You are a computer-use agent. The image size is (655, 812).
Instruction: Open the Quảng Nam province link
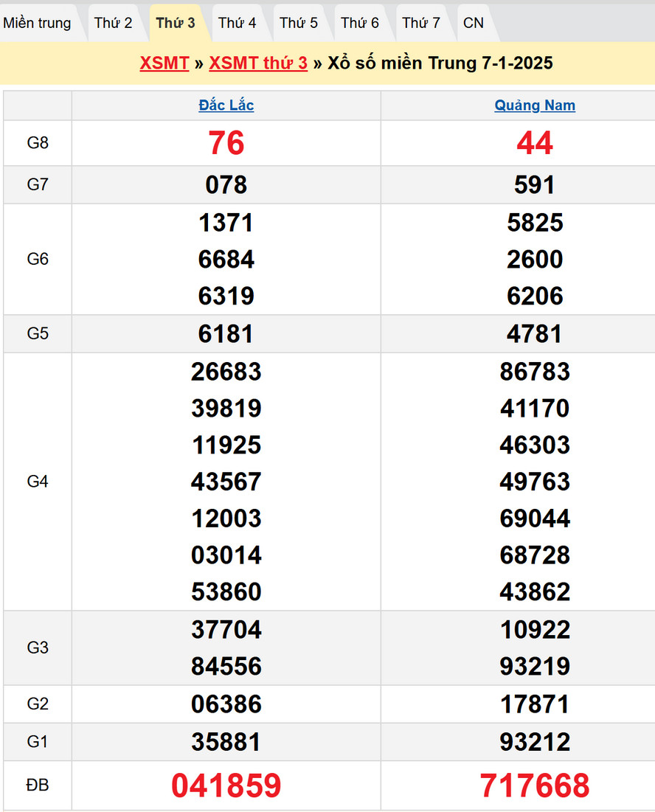tap(535, 105)
